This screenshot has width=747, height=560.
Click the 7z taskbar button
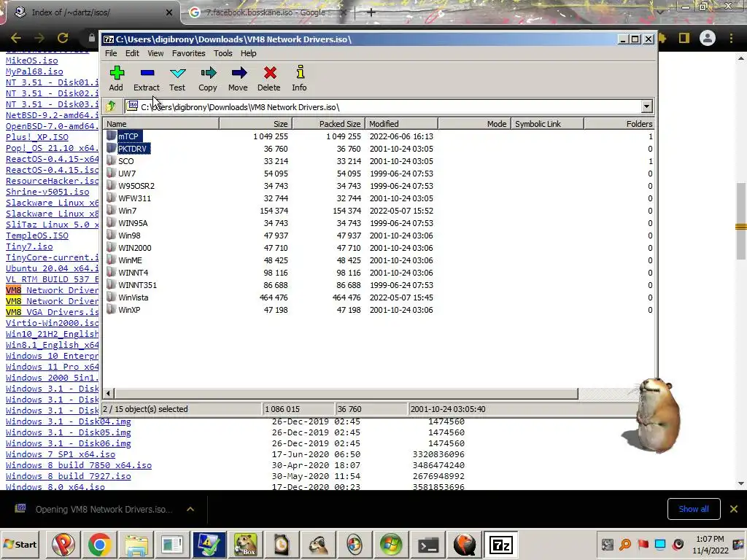(x=500, y=544)
